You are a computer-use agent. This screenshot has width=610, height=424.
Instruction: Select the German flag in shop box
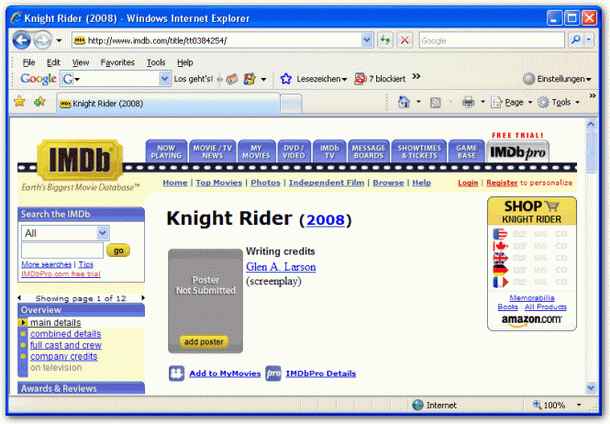pos(500,270)
